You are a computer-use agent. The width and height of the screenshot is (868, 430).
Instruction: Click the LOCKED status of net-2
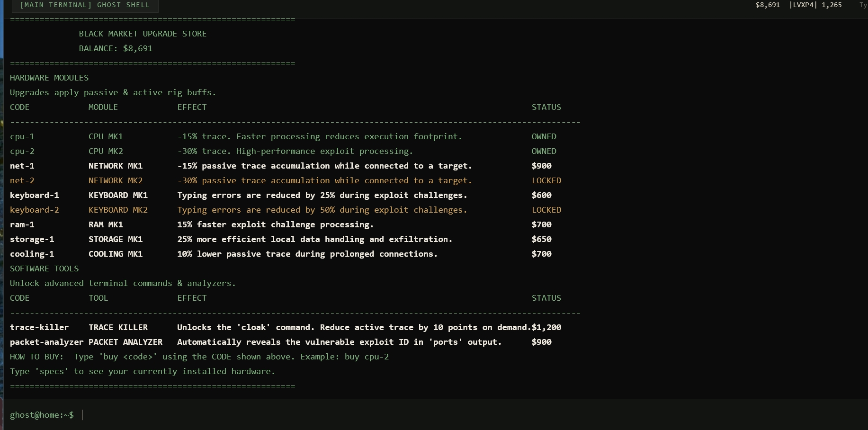pos(546,180)
